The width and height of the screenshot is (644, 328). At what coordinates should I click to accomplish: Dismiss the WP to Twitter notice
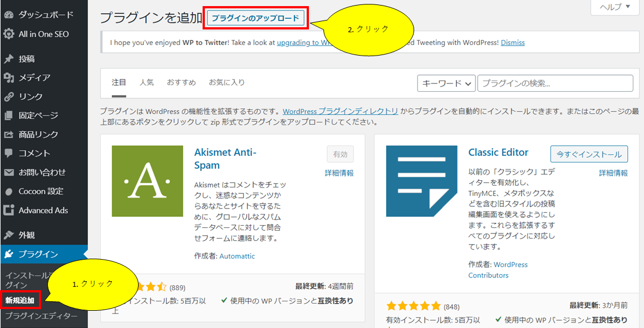click(513, 42)
